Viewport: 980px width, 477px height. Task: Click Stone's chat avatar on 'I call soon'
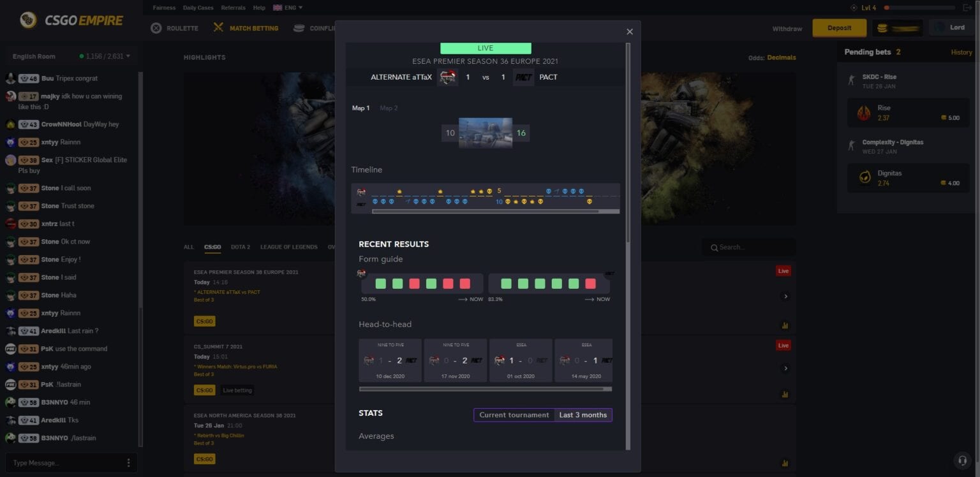tap(10, 188)
